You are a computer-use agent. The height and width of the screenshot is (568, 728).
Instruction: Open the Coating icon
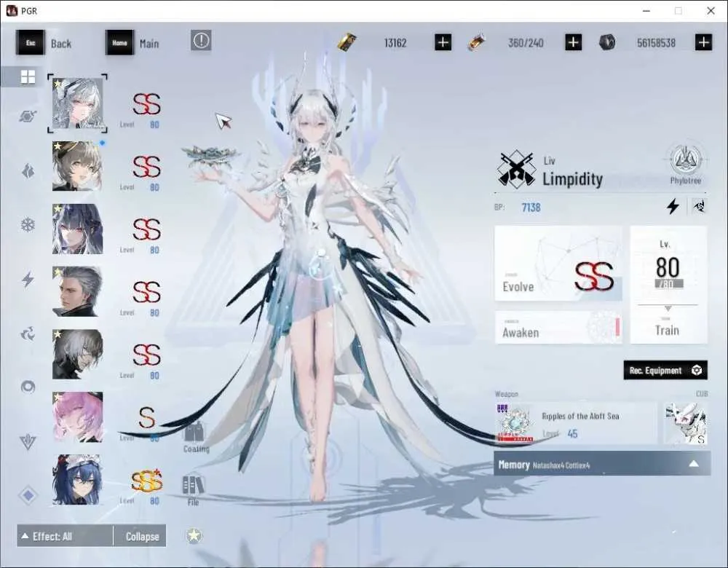point(195,438)
